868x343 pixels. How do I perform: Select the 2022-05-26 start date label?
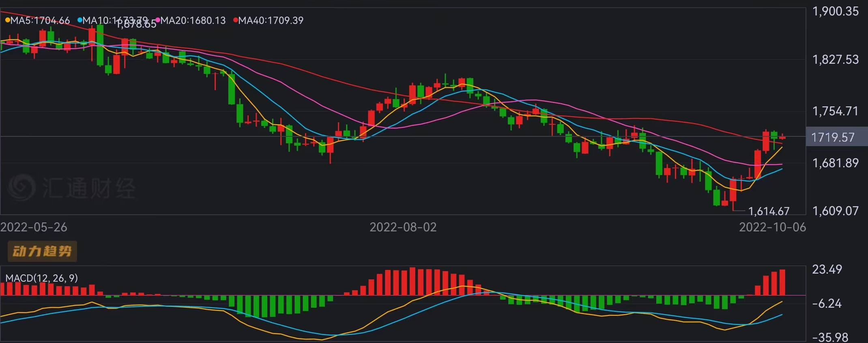pyautogui.click(x=34, y=227)
